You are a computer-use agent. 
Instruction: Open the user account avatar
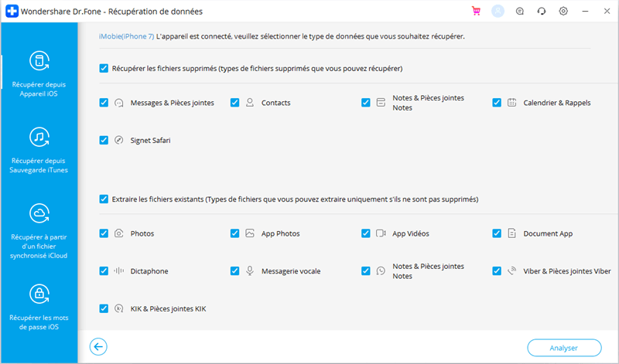(x=498, y=11)
